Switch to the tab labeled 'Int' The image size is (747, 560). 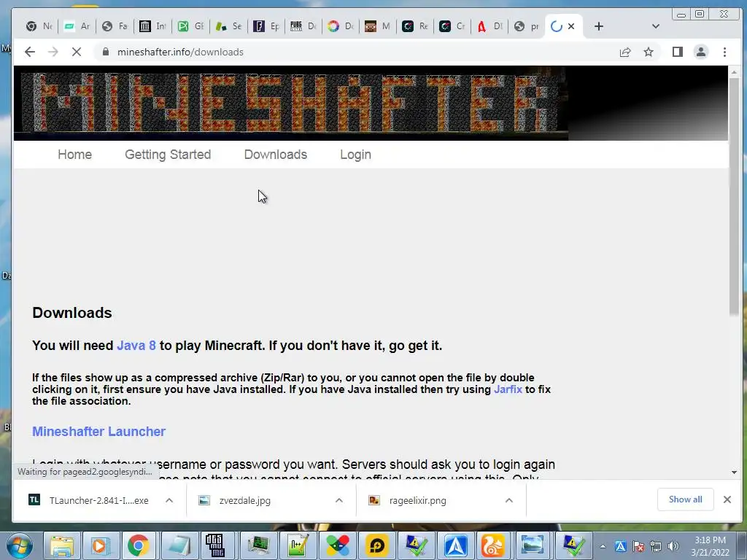pyautogui.click(x=152, y=26)
